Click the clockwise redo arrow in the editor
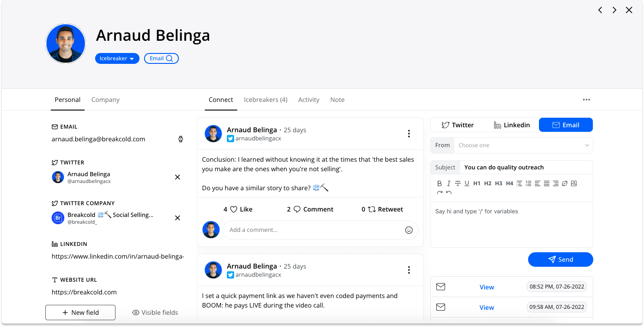 pos(439,192)
